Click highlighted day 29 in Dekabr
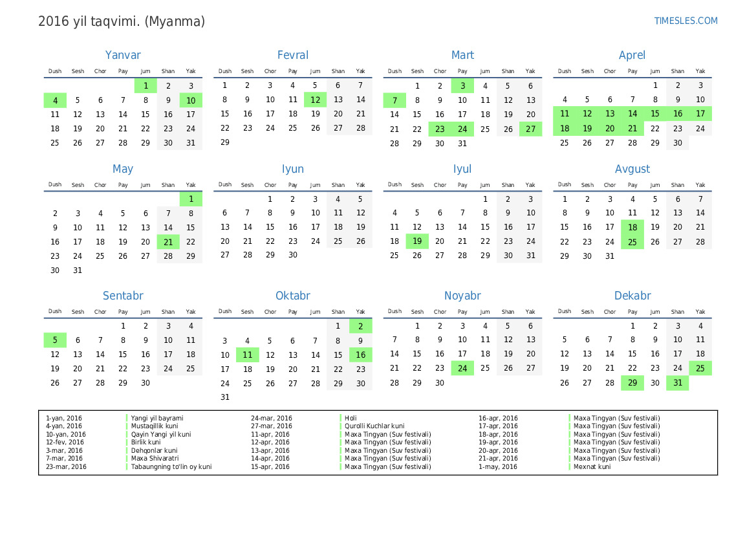 click(x=632, y=383)
